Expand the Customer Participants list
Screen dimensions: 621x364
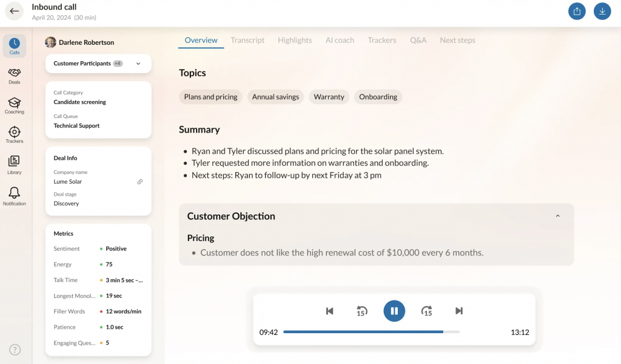click(138, 64)
